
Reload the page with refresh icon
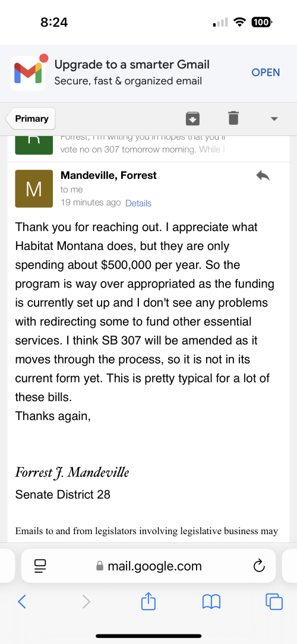pyautogui.click(x=259, y=566)
